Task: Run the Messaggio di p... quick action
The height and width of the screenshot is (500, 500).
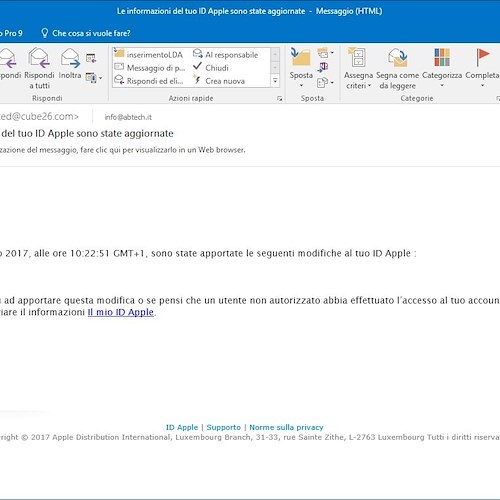Action: [150, 68]
